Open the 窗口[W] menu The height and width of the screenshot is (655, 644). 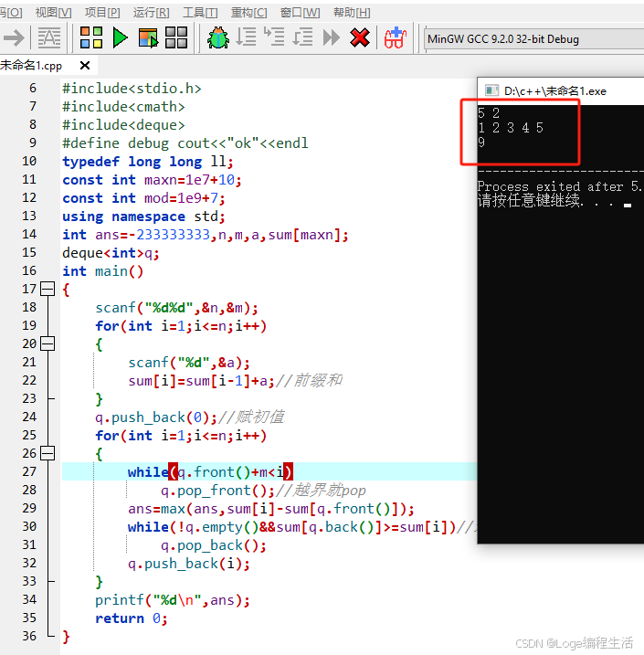coord(300,13)
